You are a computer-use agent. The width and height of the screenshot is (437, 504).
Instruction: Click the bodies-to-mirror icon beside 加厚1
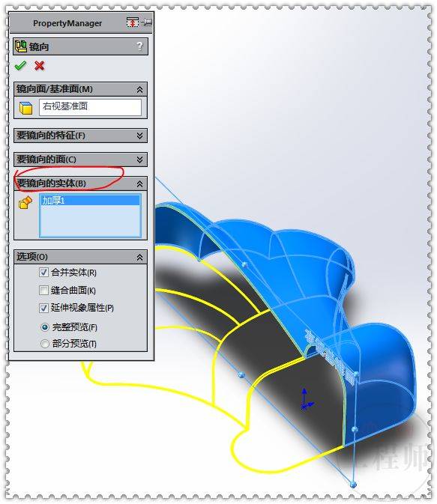(25, 202)
